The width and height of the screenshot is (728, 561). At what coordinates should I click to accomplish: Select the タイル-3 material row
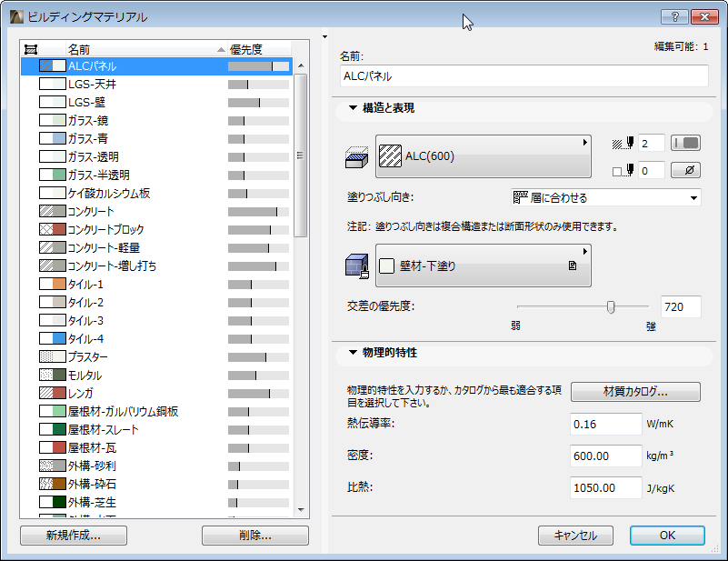(156, 320)
